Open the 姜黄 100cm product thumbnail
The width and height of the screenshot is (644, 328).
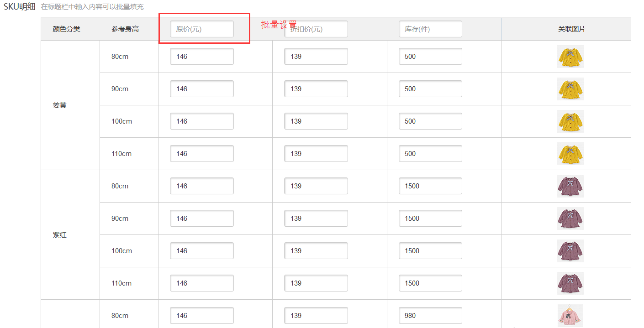[570, 121]
